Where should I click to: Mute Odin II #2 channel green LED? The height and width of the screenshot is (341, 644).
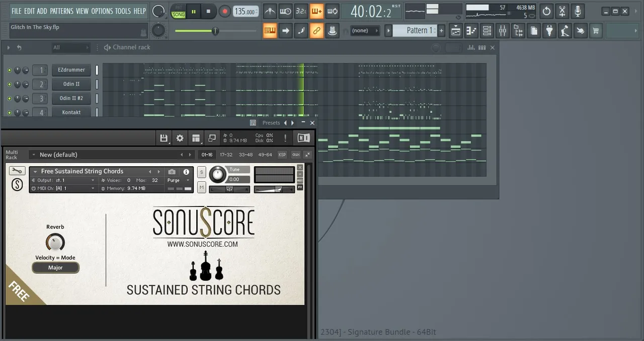(9, 98)
